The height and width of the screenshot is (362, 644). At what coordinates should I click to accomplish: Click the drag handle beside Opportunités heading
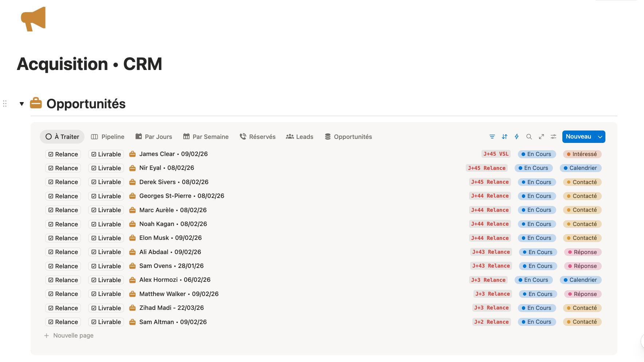coord(5,104)
